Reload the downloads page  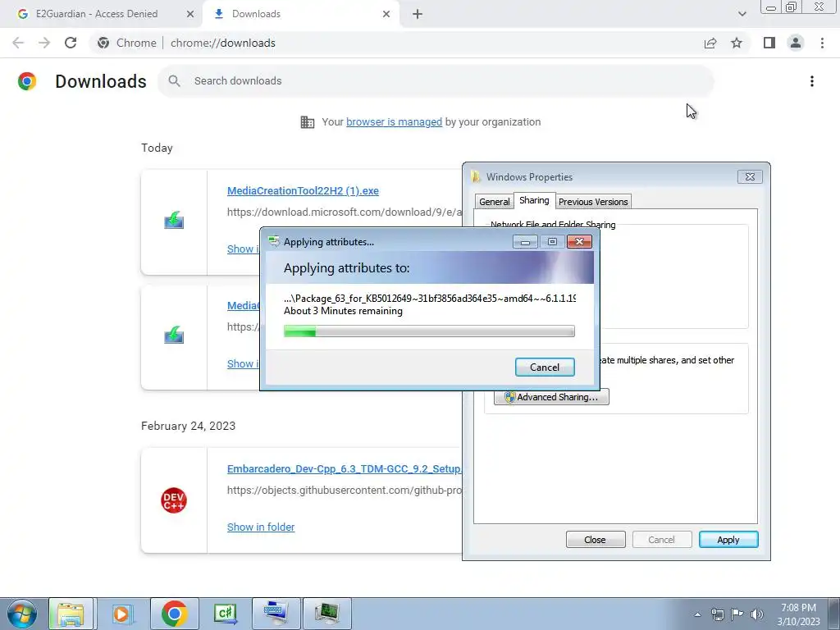[x=71, y=43]
